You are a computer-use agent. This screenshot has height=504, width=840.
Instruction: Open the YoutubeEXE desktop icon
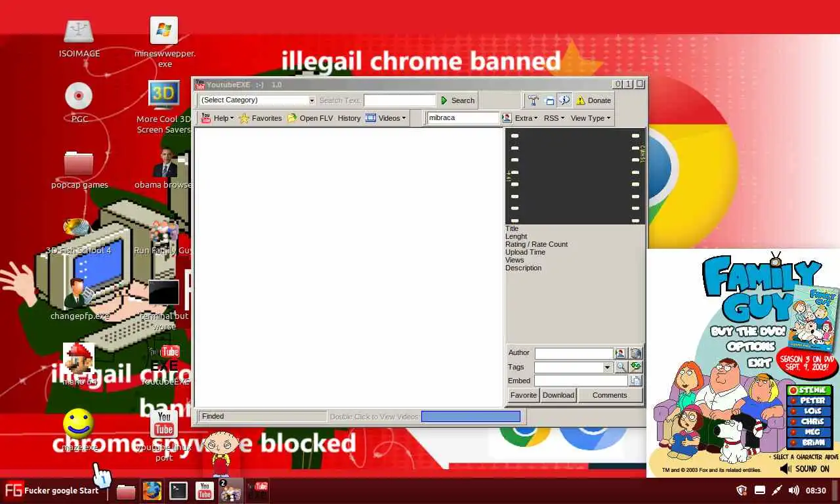tap(165, 365)
